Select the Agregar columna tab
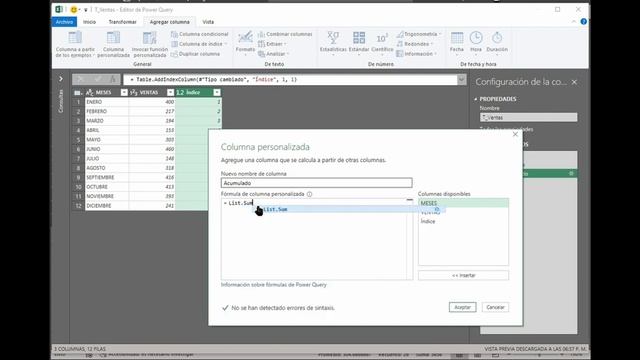 pos(169,22)
